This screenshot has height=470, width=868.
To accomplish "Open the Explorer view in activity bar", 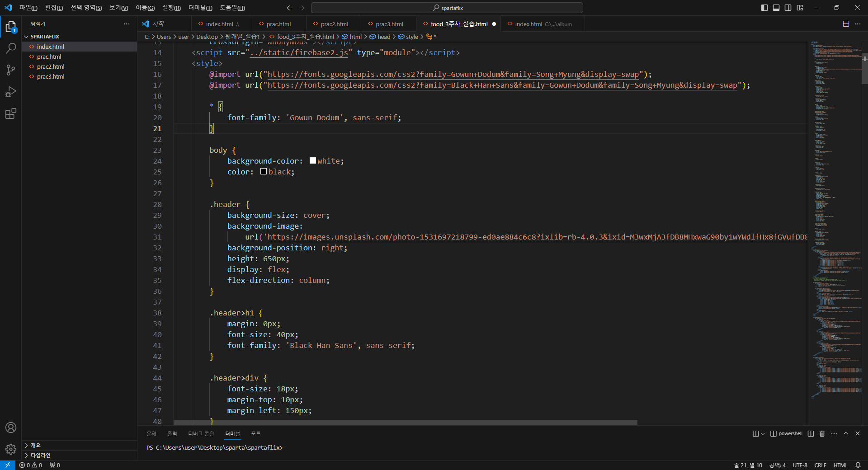I will point(11,27).
